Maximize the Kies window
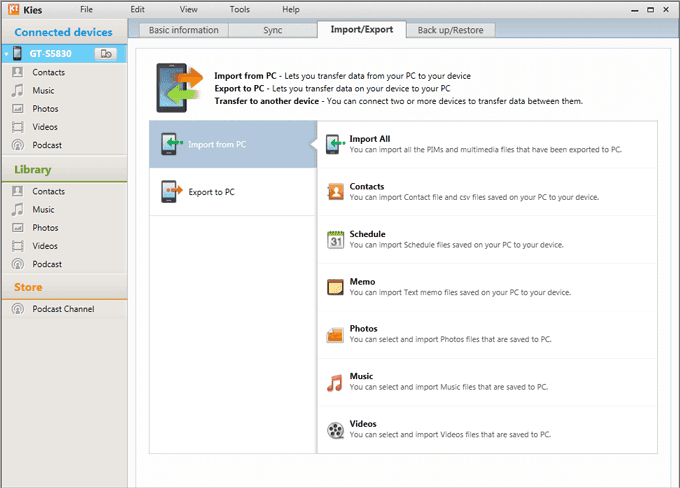This screenshot has height=488, width=680. (x=650, y=10)
